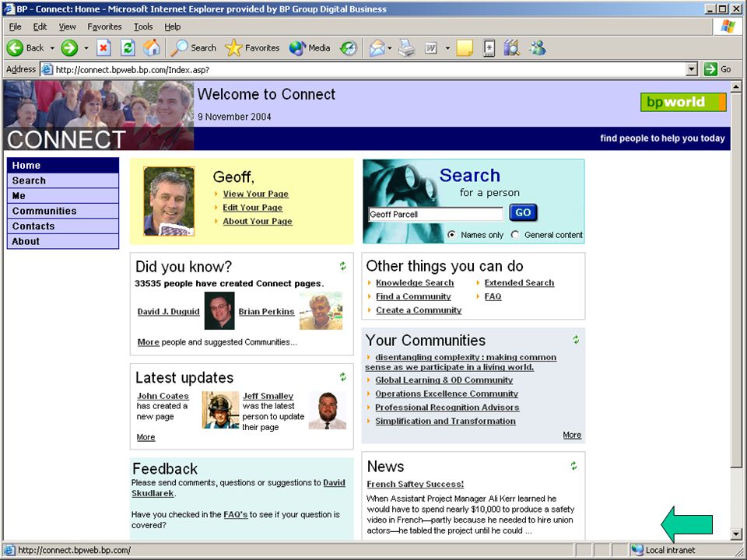Screen dimensions: 747x560
Task: Open the About Your Page link
Action: tap(258, 222)
